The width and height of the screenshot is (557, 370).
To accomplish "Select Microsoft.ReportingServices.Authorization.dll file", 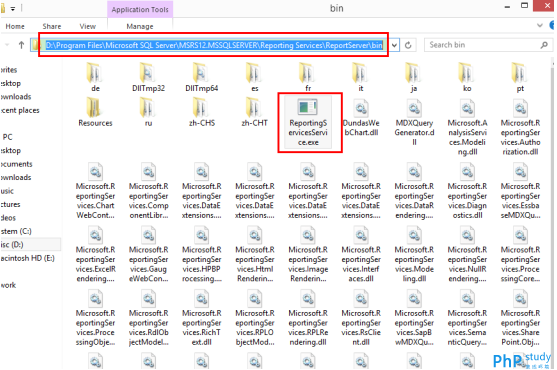I will pyautogui.click(x=520, y=126).
